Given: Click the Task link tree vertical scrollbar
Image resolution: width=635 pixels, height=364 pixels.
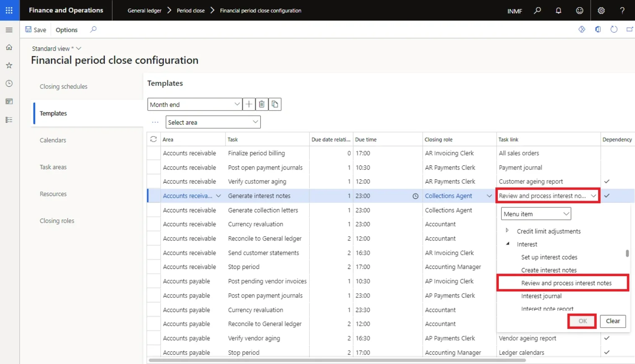Looking at the screenshot, I should [x=627, y=253].
